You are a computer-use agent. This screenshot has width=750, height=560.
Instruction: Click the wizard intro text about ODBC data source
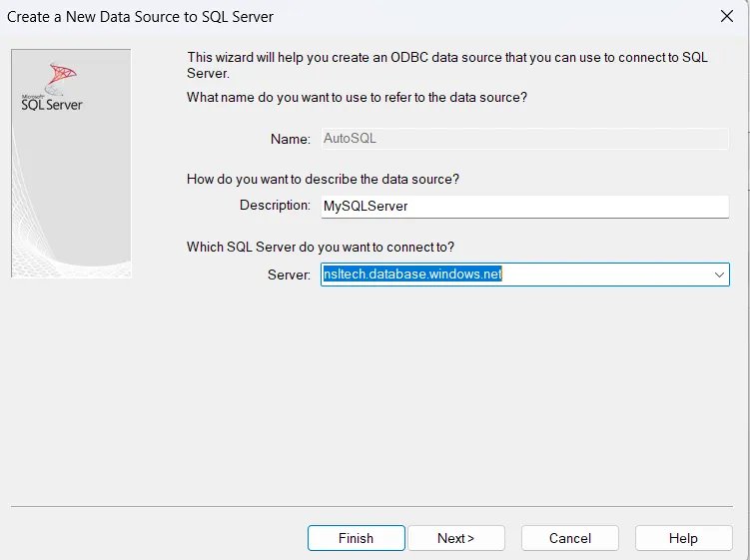coord(447,65)
